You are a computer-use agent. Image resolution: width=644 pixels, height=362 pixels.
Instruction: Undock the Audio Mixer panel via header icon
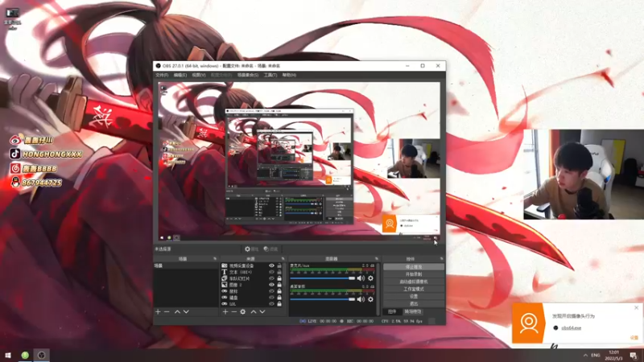pyautogui.click(x=377, y=259)
